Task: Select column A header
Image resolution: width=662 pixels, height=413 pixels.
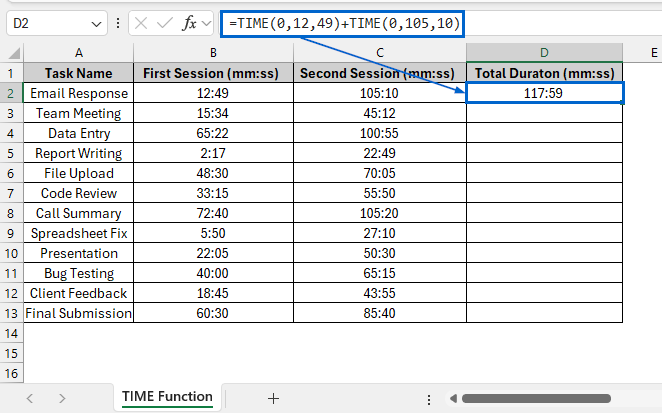Action: (79, 53)
